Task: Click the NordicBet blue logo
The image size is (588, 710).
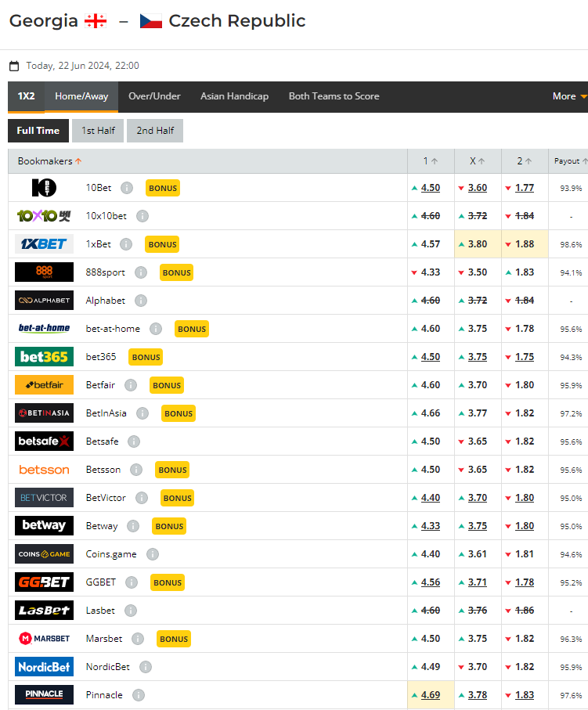Action: point(44,666)
